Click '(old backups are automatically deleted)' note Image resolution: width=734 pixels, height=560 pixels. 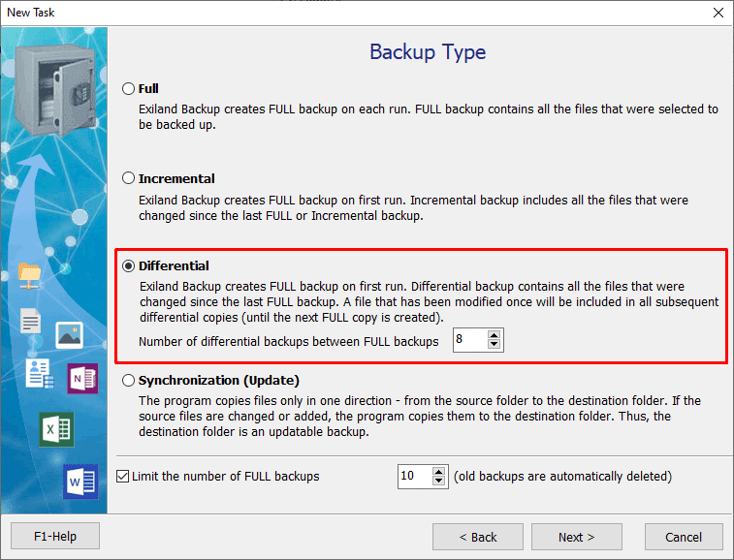(x=562, y=477)
